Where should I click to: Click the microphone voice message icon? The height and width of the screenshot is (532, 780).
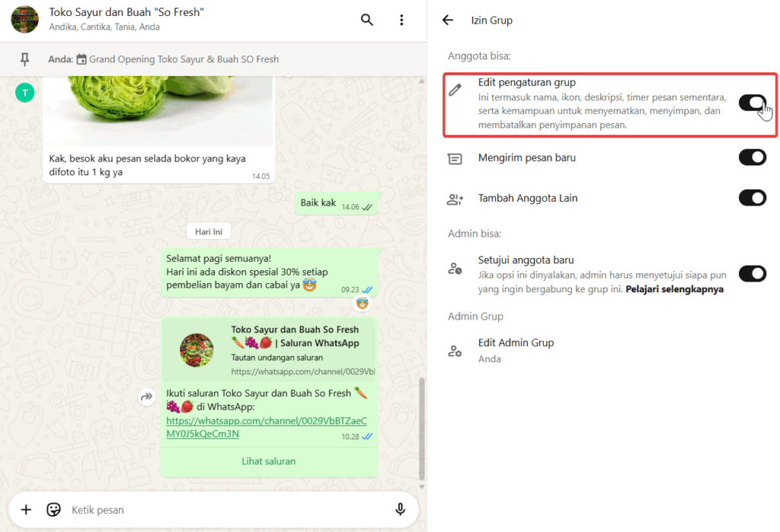pos(400,510)
